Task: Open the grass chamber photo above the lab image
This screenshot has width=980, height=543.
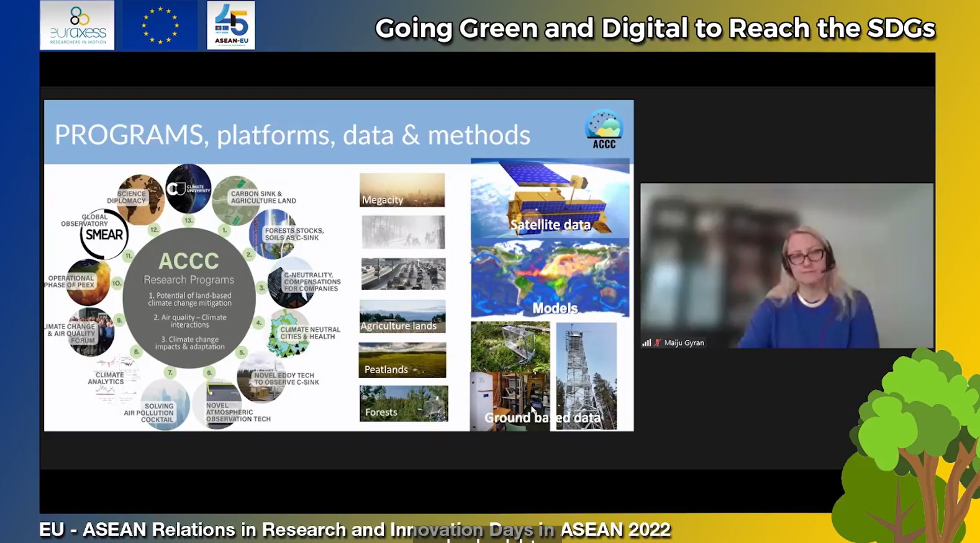Action: pyautogui.click(x=510, y=347)
